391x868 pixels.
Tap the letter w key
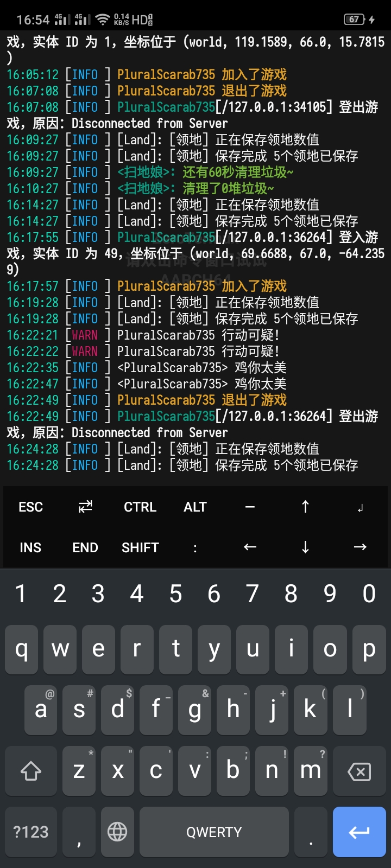(x=60, y=649)
